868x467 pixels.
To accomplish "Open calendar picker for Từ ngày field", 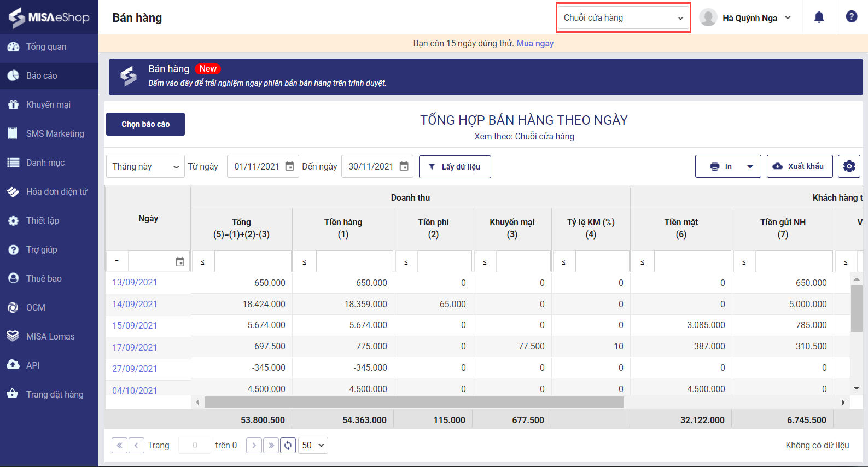I will click(290, 166).
